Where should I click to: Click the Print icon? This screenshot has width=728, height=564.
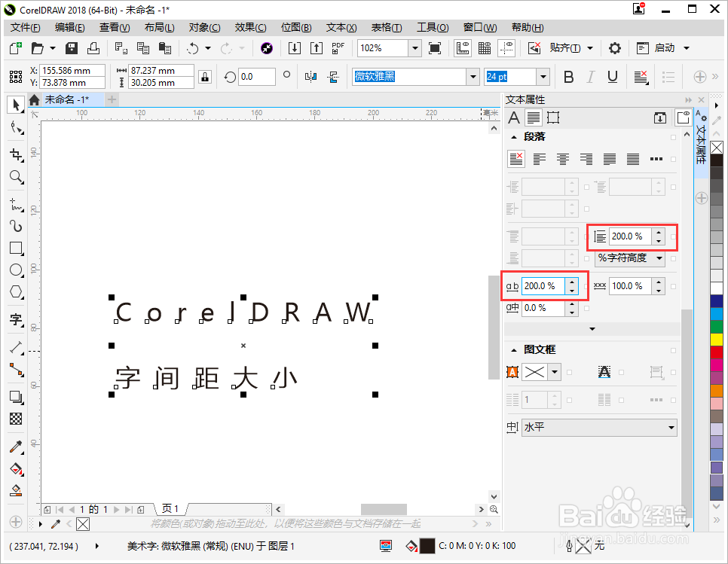pyautogui.click(x=93, y=47)
